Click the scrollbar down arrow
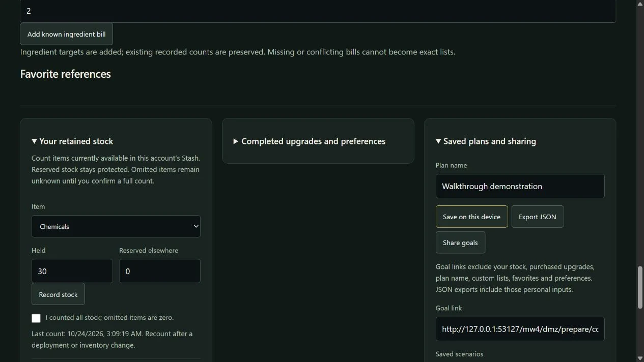 640,358
